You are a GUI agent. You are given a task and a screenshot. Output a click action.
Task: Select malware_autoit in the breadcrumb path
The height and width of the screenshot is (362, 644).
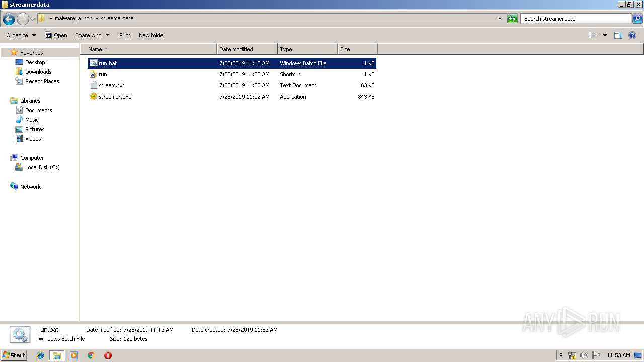click(x=73, y=18)
